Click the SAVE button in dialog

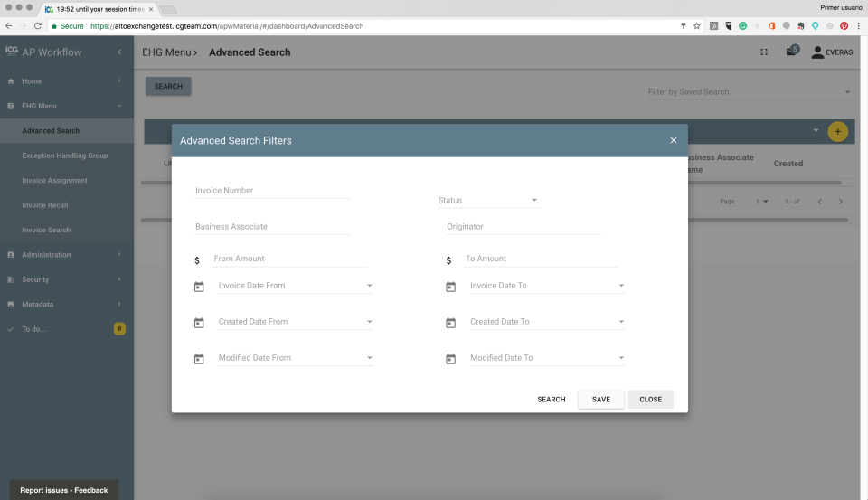point(600,400)
